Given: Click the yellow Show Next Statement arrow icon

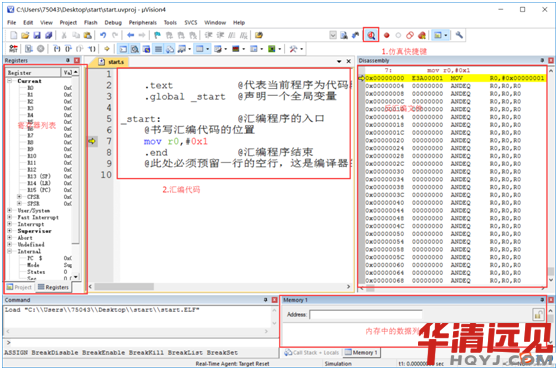Looking at the screenshot, I should coord(106,49).
